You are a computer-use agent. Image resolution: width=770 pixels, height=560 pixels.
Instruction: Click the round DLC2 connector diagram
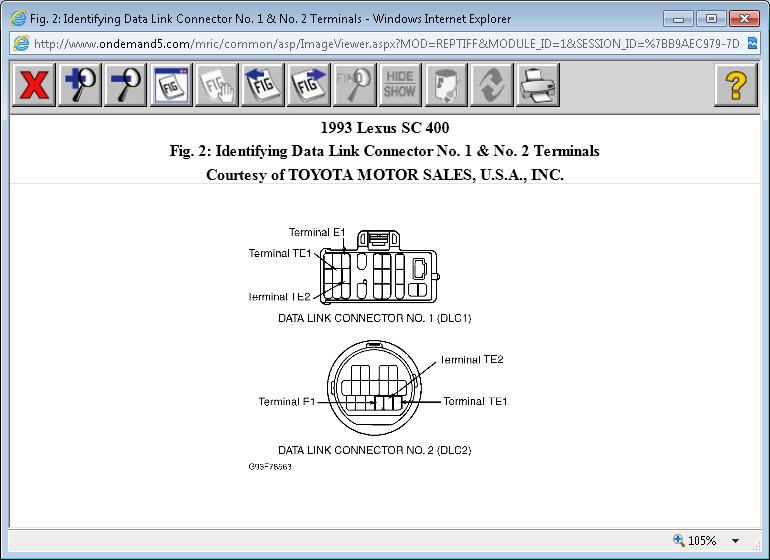(x=374, y=388)
